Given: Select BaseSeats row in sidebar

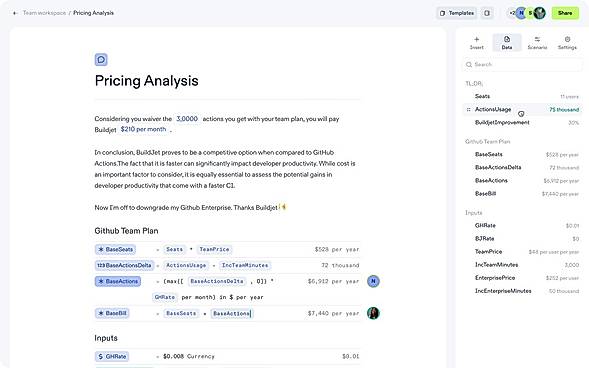Looking at the screenshot, I should click(522, 154).
